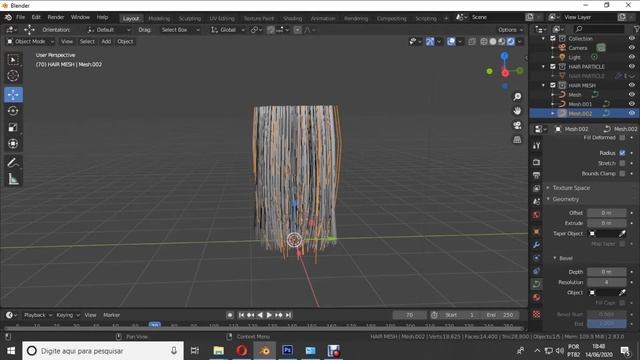640x360 pixels.
Task: Collapse the Bevel subpanel
Action: (x=565, y=258)
